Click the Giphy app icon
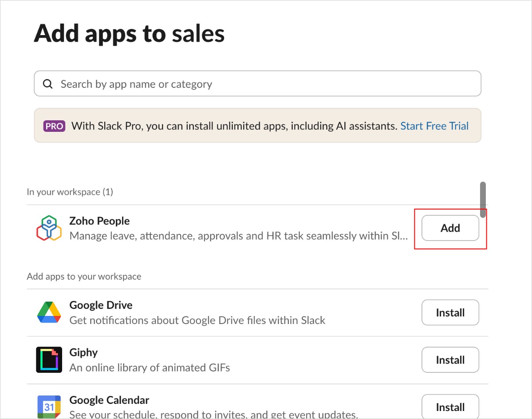 click(49, 360)
